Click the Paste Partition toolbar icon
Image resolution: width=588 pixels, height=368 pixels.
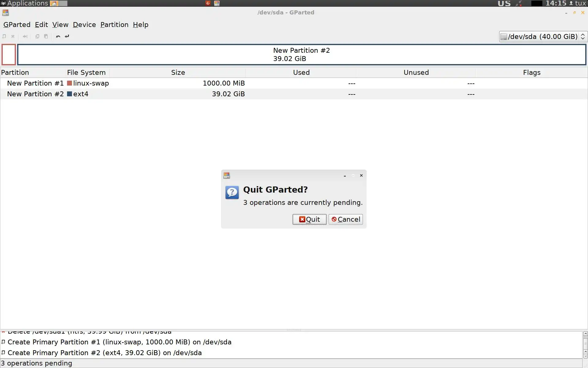click(46, 36)
